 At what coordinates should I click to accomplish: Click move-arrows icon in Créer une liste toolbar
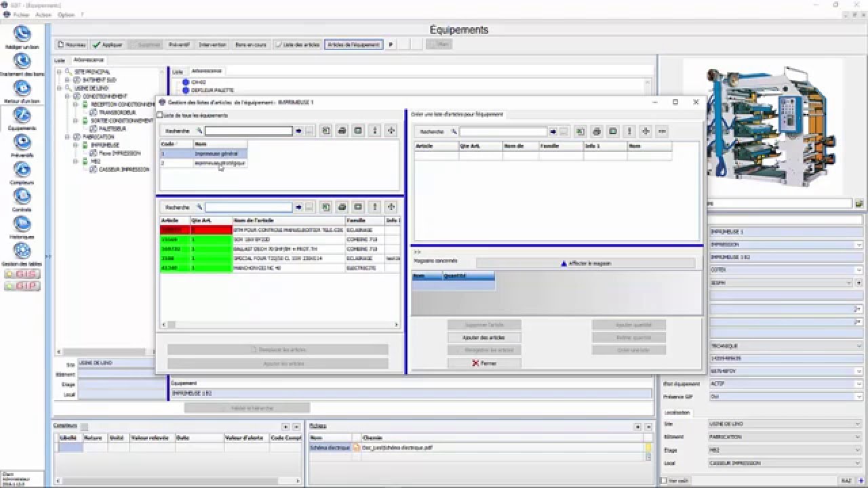pyautogui.click(x=646, y=131)
